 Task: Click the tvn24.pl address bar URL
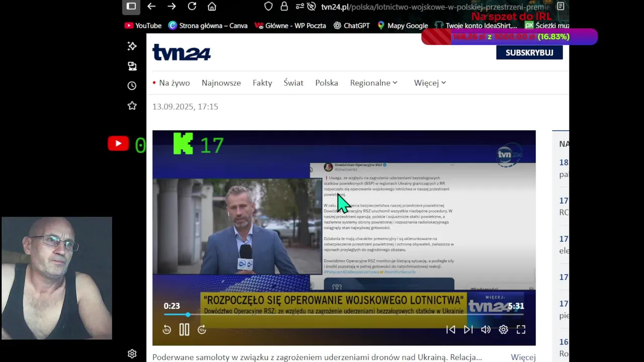435,7
